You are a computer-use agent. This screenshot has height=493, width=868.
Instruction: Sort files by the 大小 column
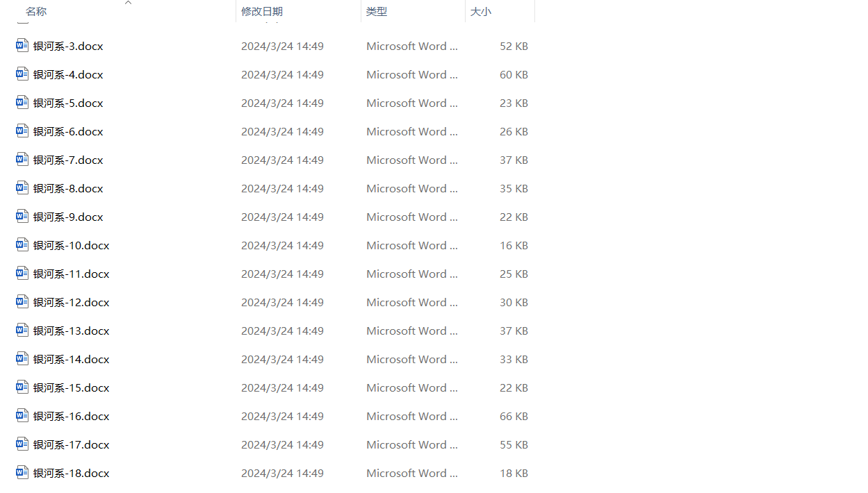click(x=481, y=11)
